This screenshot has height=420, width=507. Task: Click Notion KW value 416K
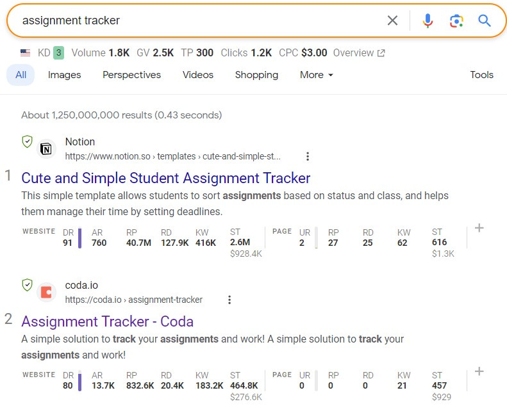click(206, 243)
